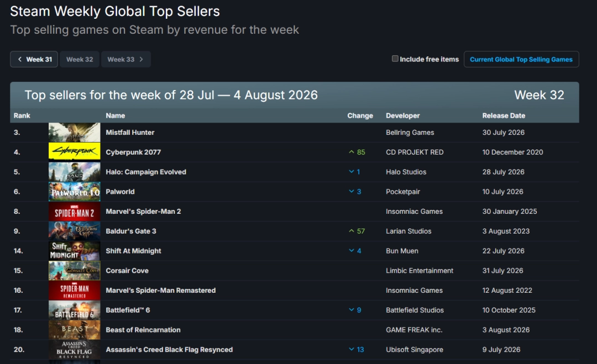597x364 pixels.
Task: Click the Beast of Reincarnation name
Action: [x=143, y=330]
